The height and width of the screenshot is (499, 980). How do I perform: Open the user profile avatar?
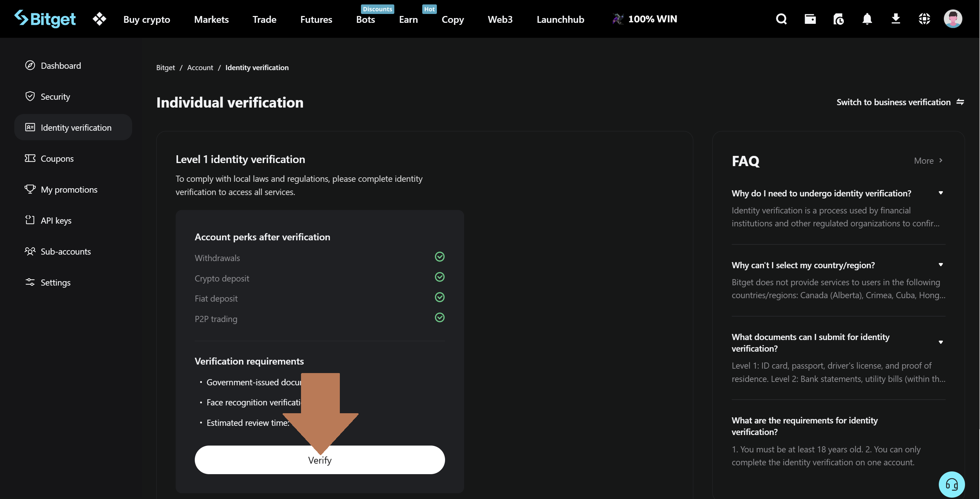[953, 19]
